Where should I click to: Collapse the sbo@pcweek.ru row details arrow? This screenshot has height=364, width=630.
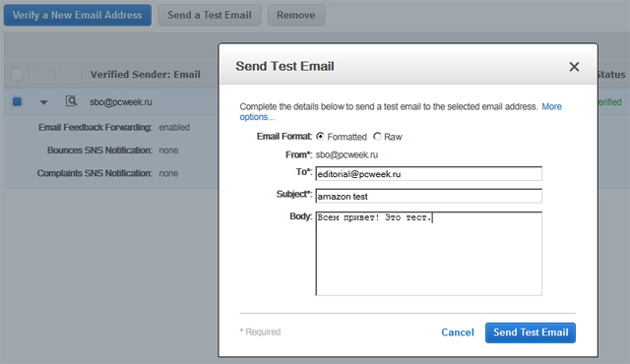point(43,102)
